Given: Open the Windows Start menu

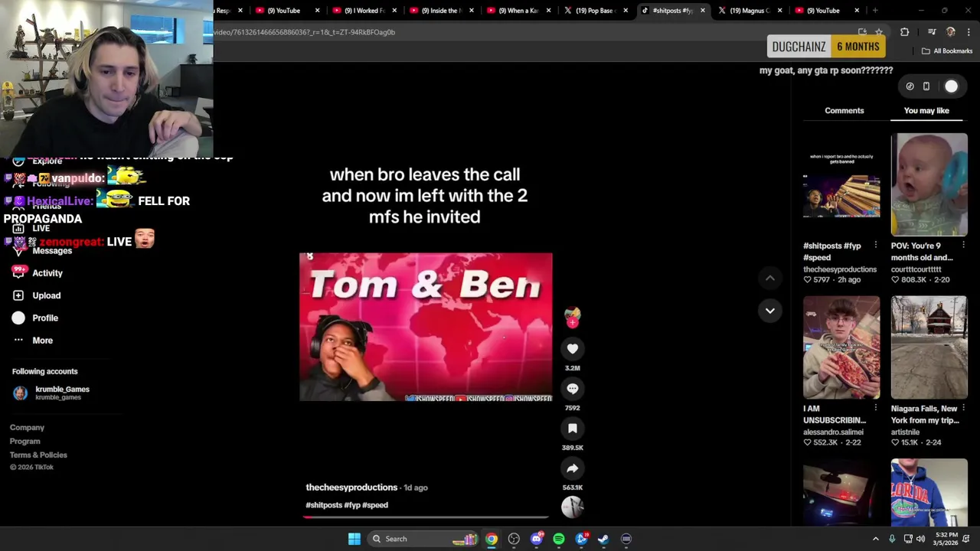Looking at the screenshot, I should click(x=354, y=539).
